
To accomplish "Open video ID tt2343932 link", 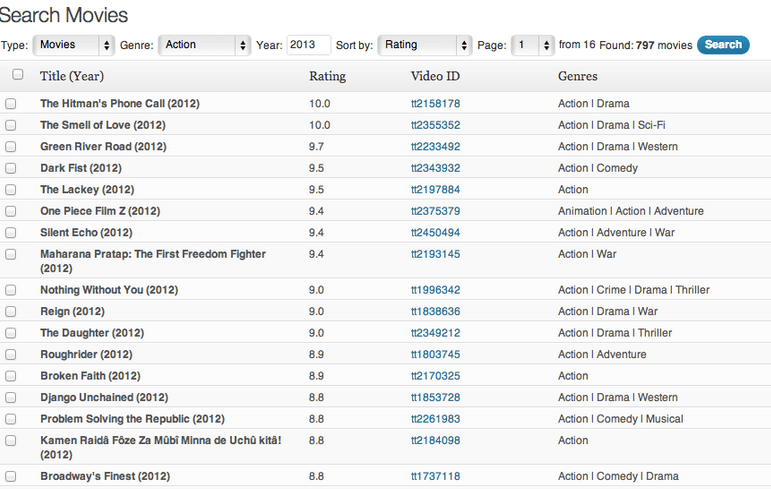I will [x=435, y=168].
